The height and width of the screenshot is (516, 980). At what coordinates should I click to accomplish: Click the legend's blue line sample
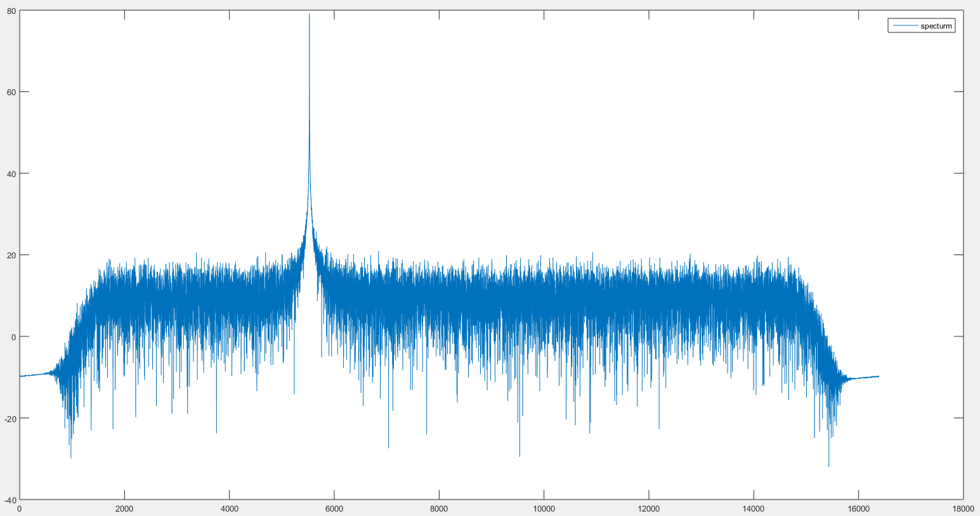click(905, 26)
